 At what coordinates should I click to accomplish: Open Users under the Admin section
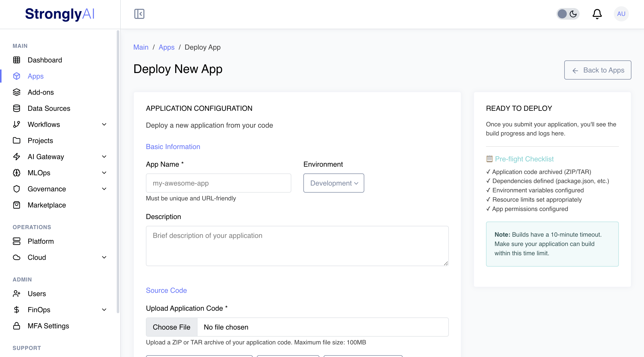(37, 294)
